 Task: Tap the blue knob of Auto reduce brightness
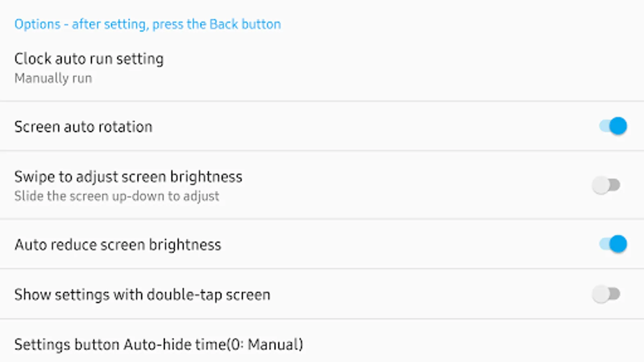[618, 244]
